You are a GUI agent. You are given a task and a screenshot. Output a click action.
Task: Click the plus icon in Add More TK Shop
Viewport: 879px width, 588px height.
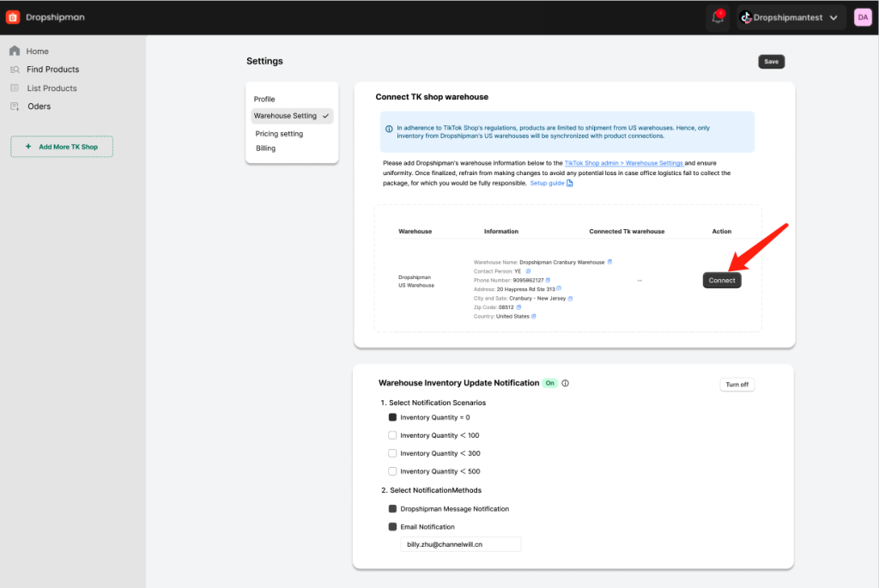point(28,146)
